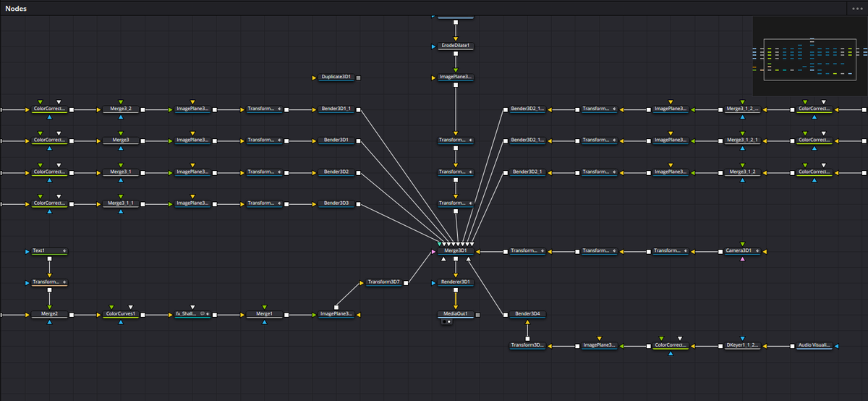Viewport: 868px width, 401px height.
Task: Select the Bender3D2_1 node
Action: click(527, 172)
